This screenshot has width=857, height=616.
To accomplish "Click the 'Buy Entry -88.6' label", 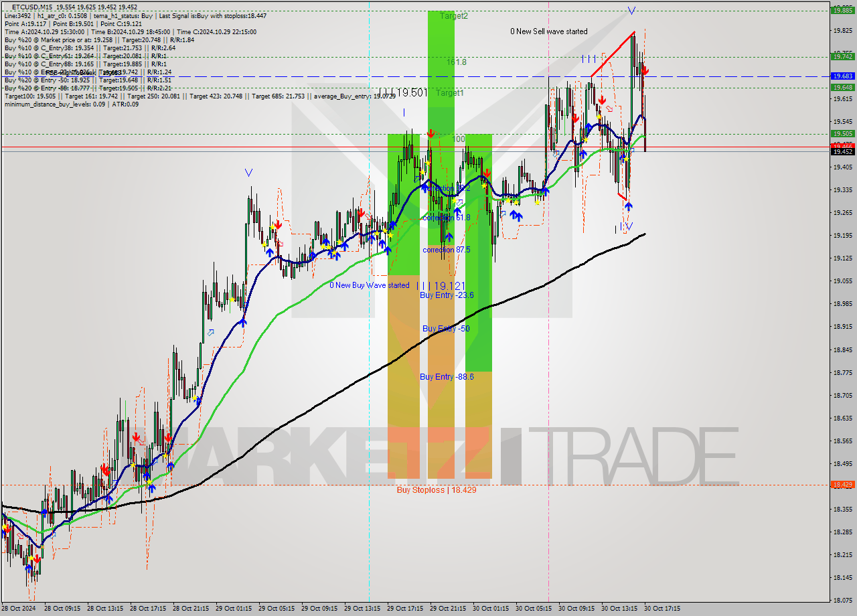I will click(447, 377).
